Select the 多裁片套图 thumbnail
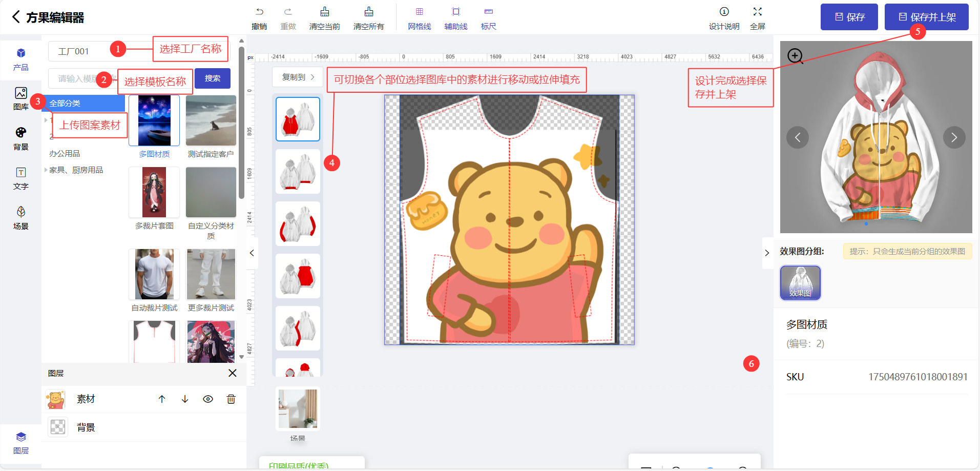 pos(154,192)
